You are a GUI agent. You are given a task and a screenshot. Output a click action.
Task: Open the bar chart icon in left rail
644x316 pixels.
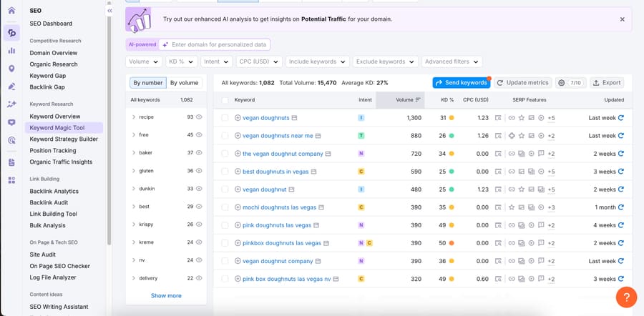point(11,51)
